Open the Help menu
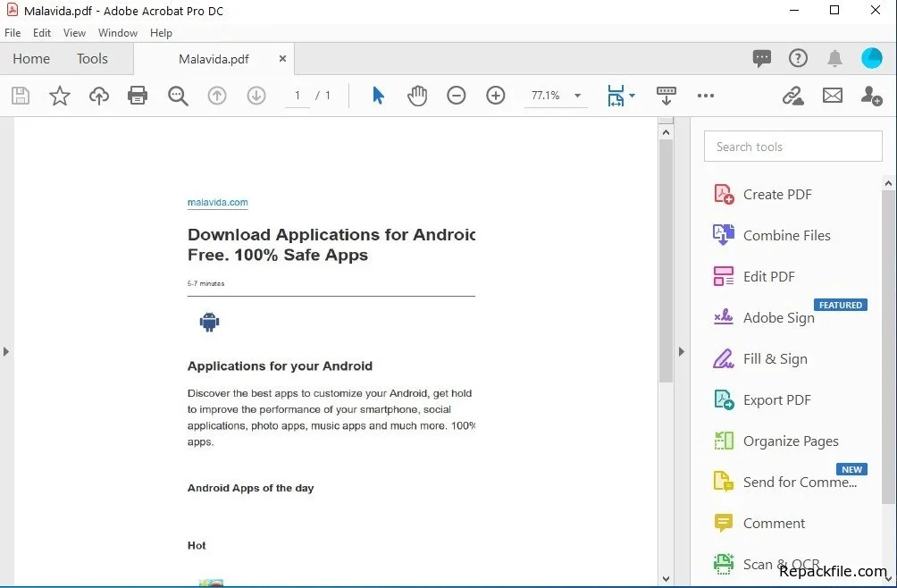Image resolution: width=897 pixels, height=588 pixels. click(161, 32)
